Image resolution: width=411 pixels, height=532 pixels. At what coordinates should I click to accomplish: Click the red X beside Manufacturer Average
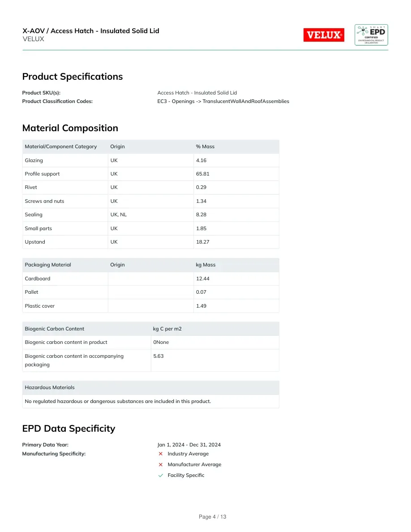click(x=161, y=464)
